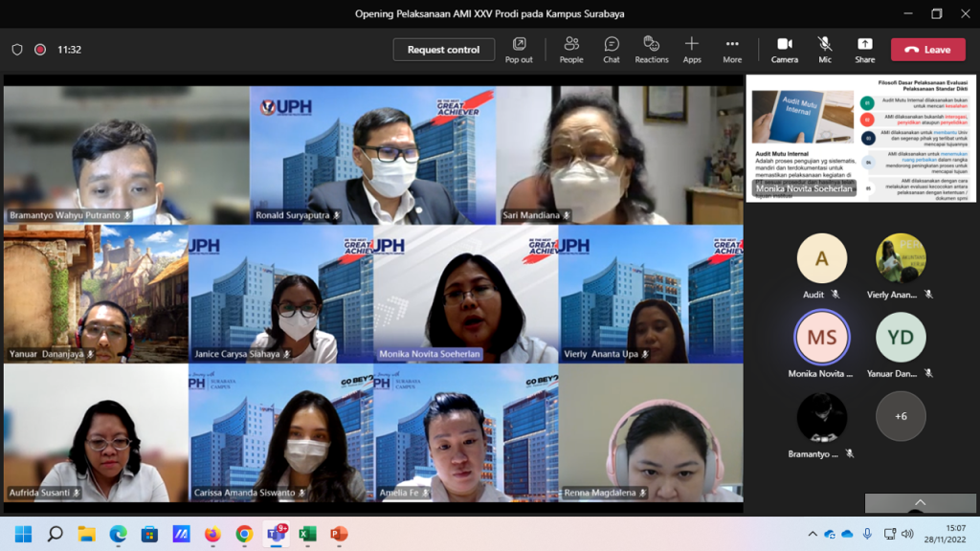Open the Reactions menu
The height and width of the screenshot is (551, 980).
coord(651,49)
